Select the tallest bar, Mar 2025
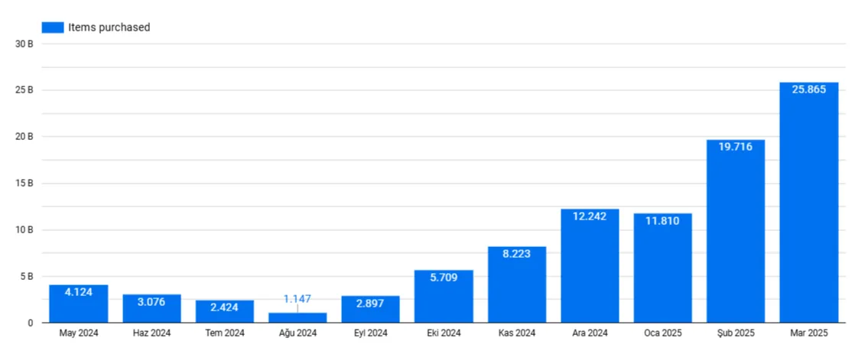This screenshot has width=868, height=364. (808, 203)
